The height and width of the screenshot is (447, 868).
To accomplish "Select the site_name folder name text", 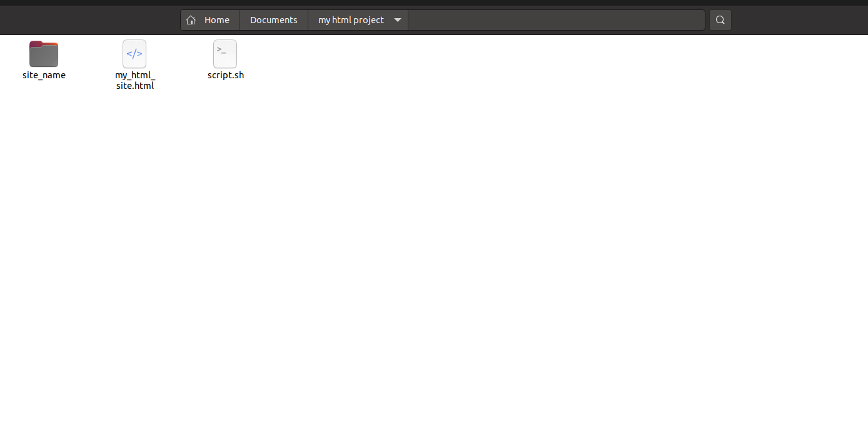I will coord(43,74).
